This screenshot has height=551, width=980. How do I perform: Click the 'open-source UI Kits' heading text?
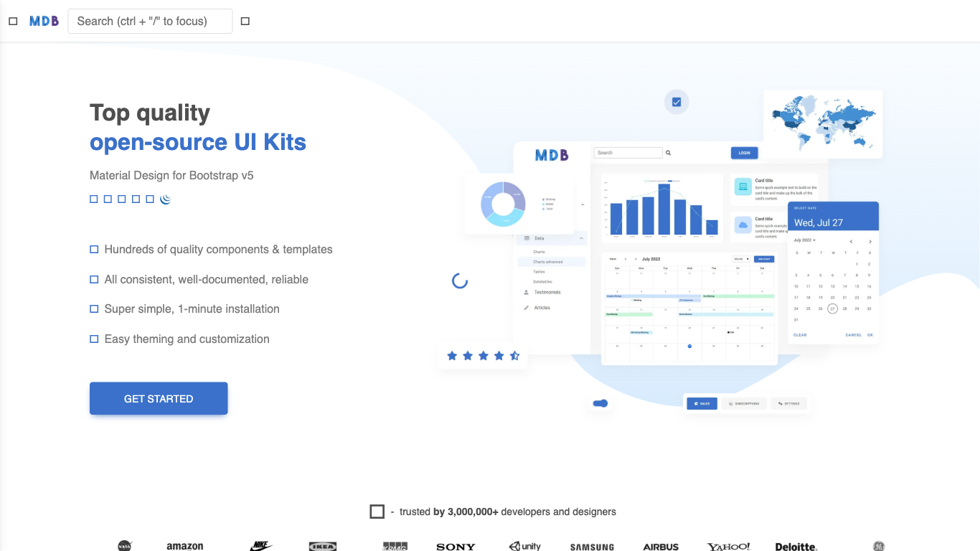click(198, 142)
